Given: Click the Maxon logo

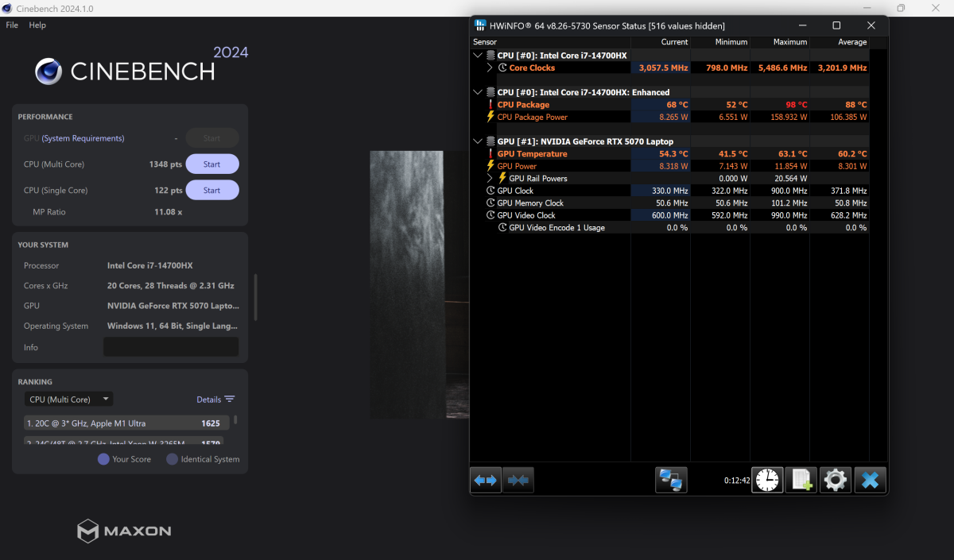Looking at the screenshot, I should tap(124, 531).
